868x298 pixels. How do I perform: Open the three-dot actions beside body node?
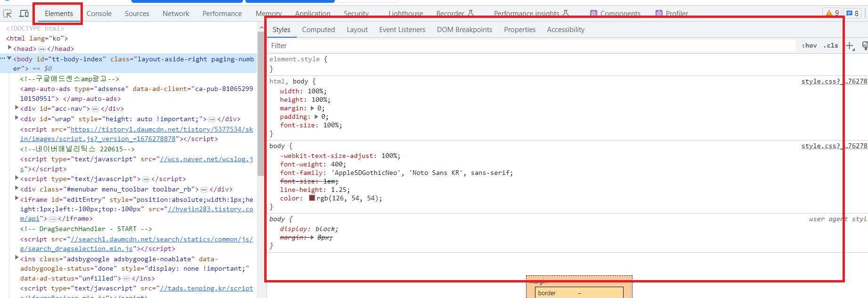[3, 58]
